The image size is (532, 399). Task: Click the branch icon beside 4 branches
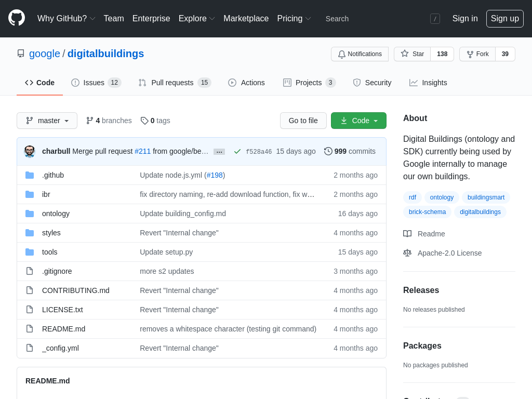click(x=89, y=121)
